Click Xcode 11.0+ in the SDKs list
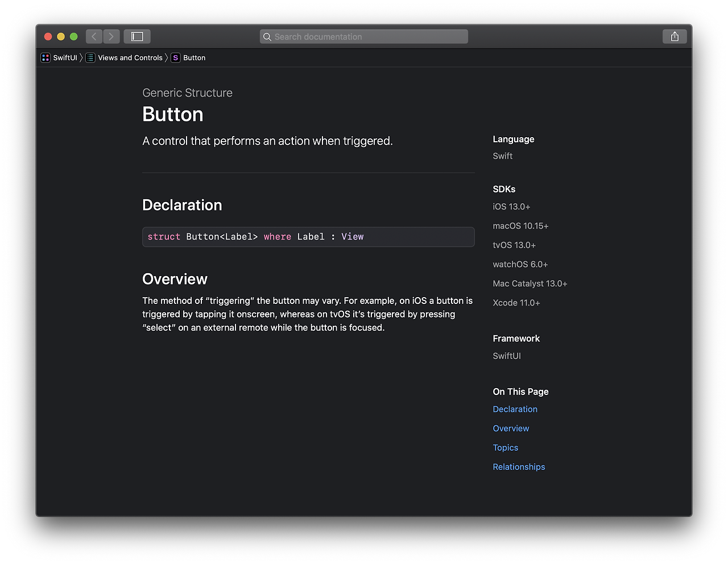Image resolution: width=728 pixels, height=564 pixels. tap(516, 303)
